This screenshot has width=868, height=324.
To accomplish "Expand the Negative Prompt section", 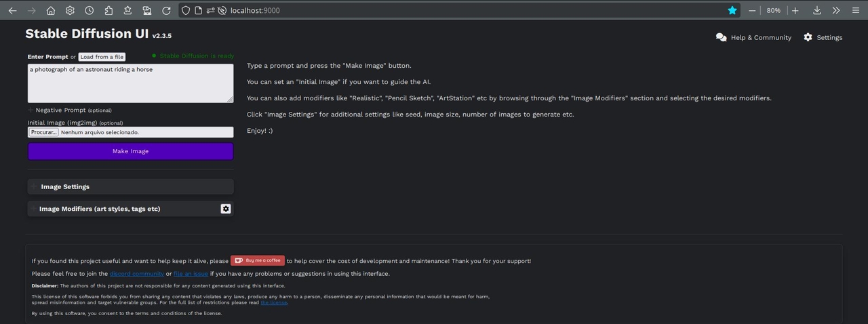I will tap(69, 110).
